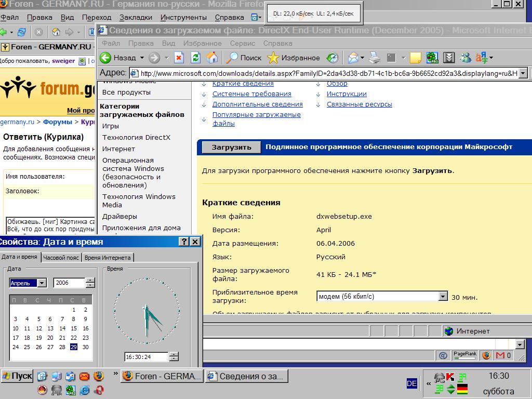The width and height of the screenshot is (532, 399).
Task: Open the Дополнительные сведения link
Action: 258,104
